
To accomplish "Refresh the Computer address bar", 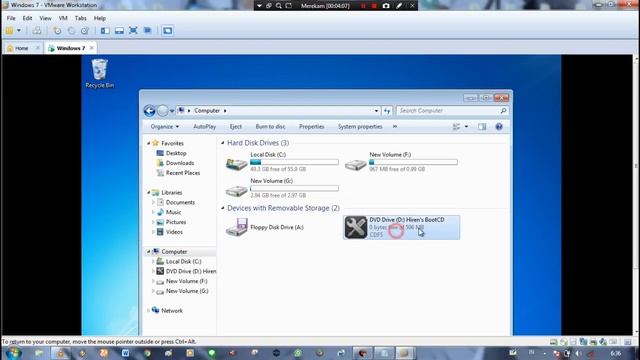I will [387, 111].
